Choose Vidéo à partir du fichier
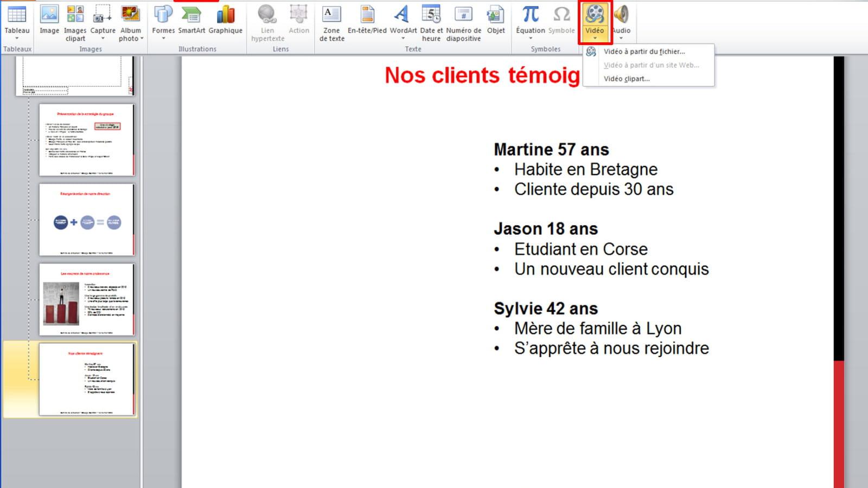Image resolution: width=868 pixels, height=488 pixels. pyautogui.click(x=648, y=52)
